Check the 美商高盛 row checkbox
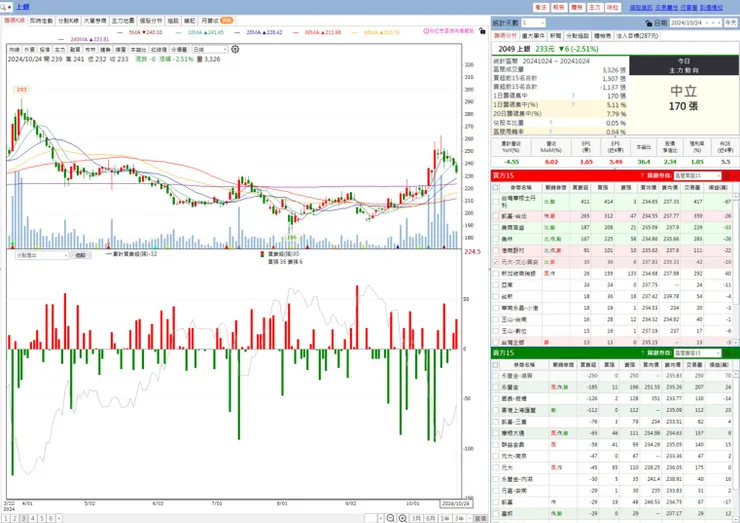The width and height of the screenshot is (740, 523). [x=496, y=228]
